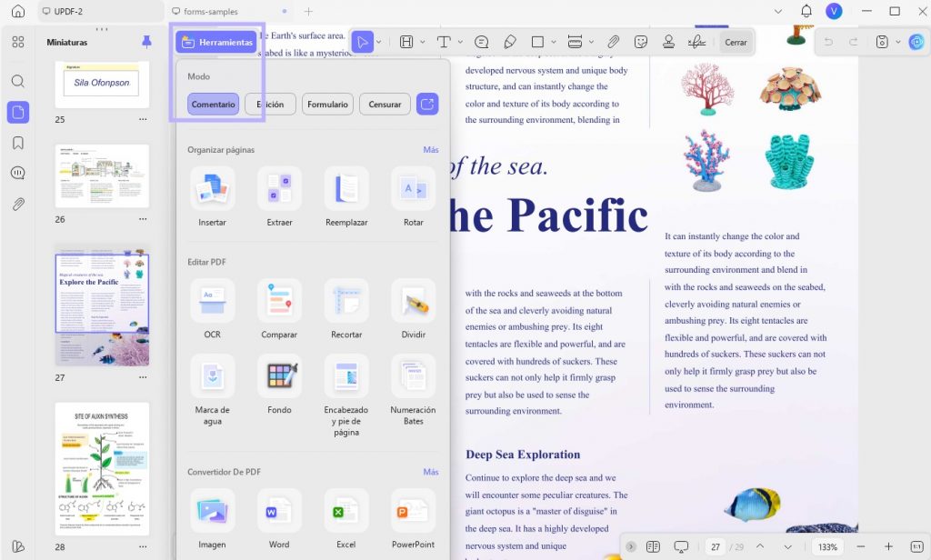Select the attach file paperclip tool
Viewport: 931px width, 560px height.
pyautogui.click(x=613, y=42)
